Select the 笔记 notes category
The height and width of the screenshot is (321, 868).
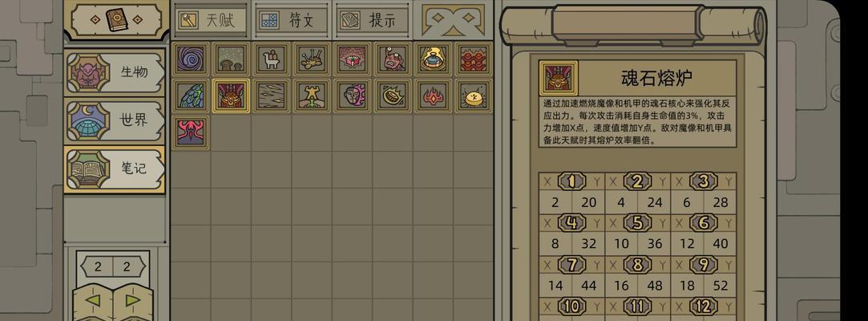[115, 169]
